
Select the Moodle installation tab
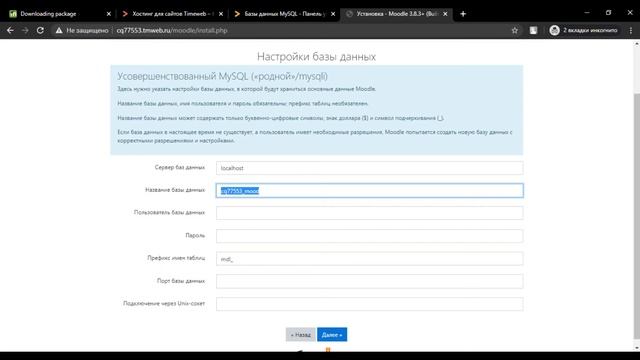(396, 14)
